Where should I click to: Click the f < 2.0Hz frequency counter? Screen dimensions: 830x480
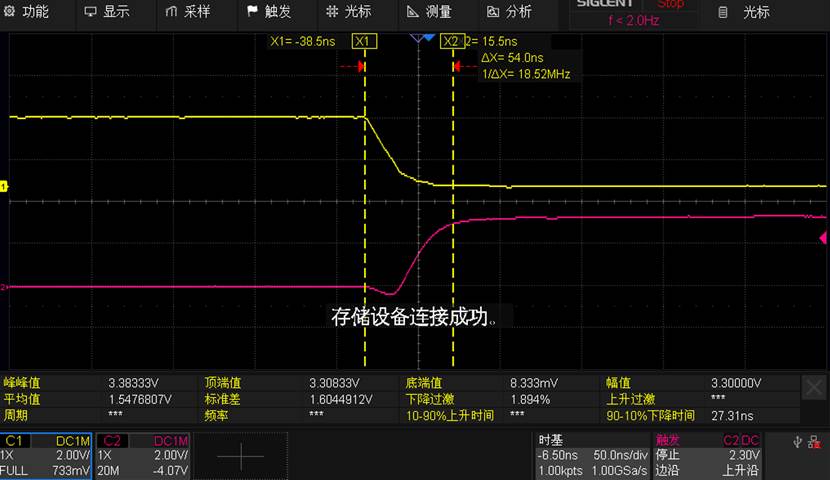point(633,21)
